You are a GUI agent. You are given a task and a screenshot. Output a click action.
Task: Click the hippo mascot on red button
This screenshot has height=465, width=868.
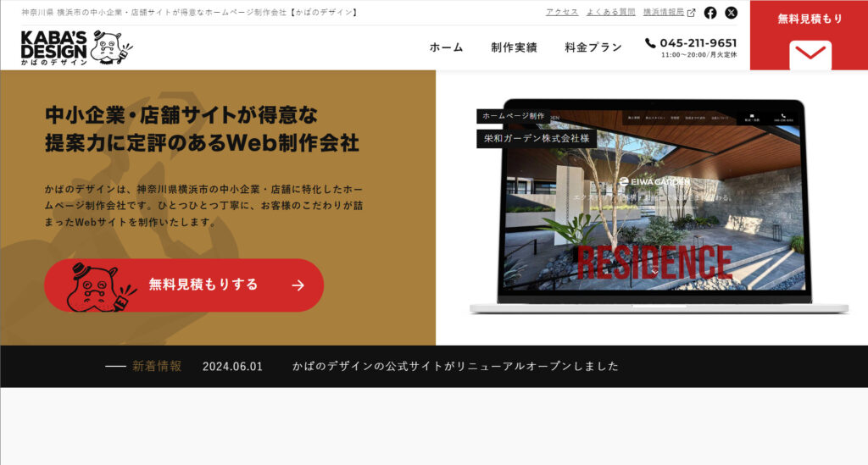click(100, 287)
